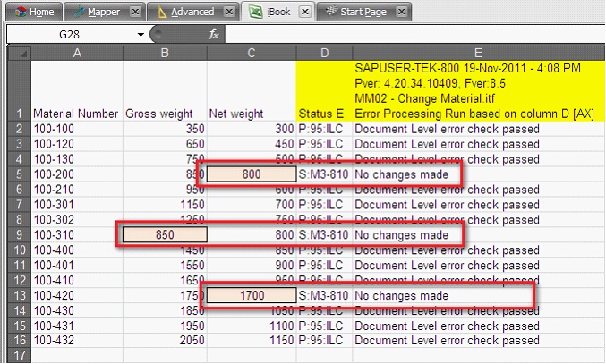Select column E header
The image size is (606, 364).
pos(478,53)
